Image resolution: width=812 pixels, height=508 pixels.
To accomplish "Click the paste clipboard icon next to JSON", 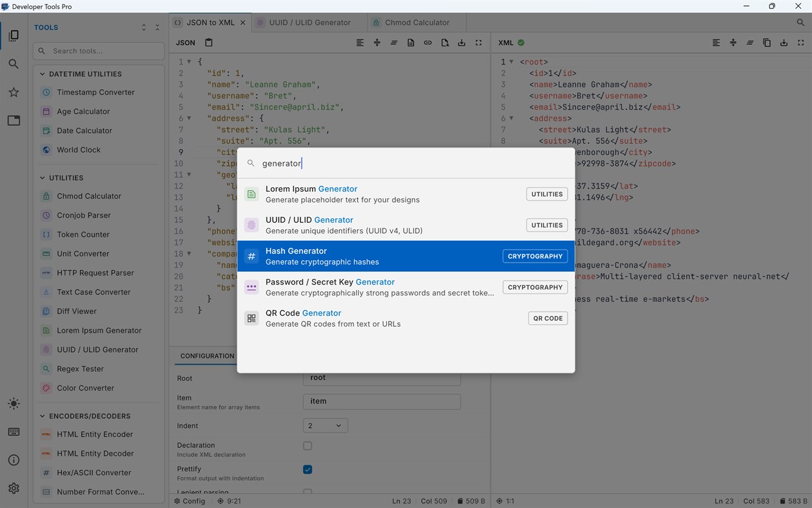I will 208,43.
